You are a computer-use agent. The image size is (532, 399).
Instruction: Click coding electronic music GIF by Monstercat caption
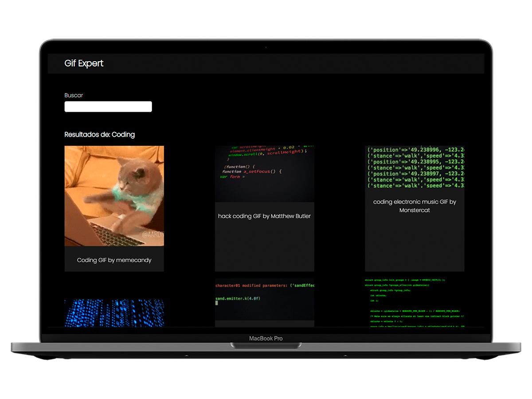pos(415,206)
